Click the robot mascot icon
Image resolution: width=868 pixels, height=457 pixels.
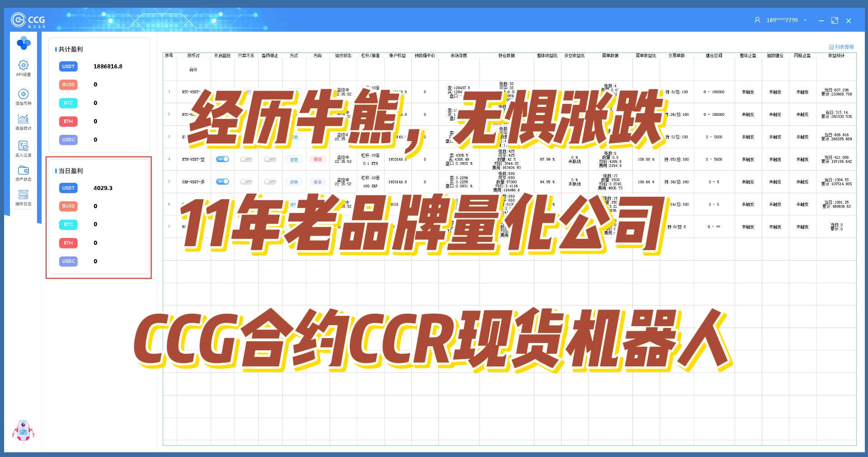(x=23, y=430)
